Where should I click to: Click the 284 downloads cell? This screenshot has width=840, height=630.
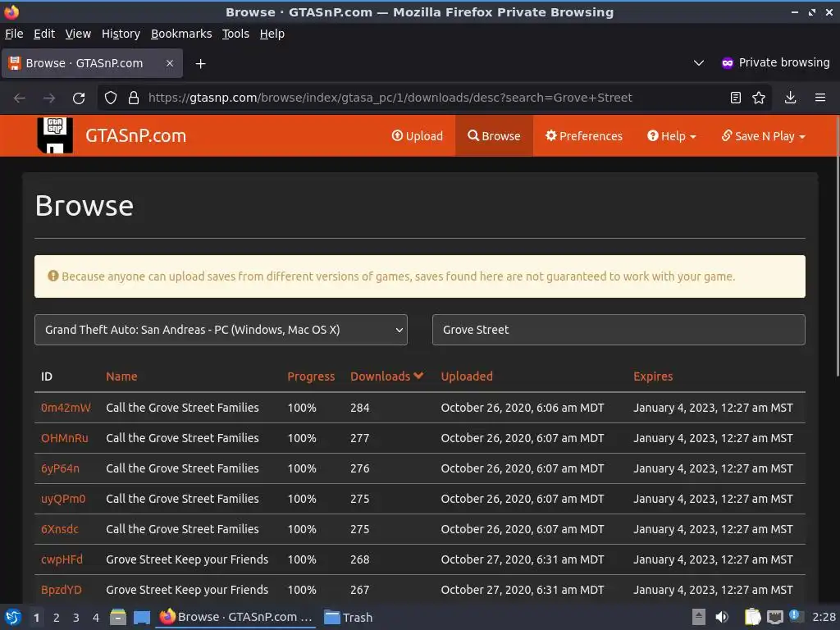(359, 408)
